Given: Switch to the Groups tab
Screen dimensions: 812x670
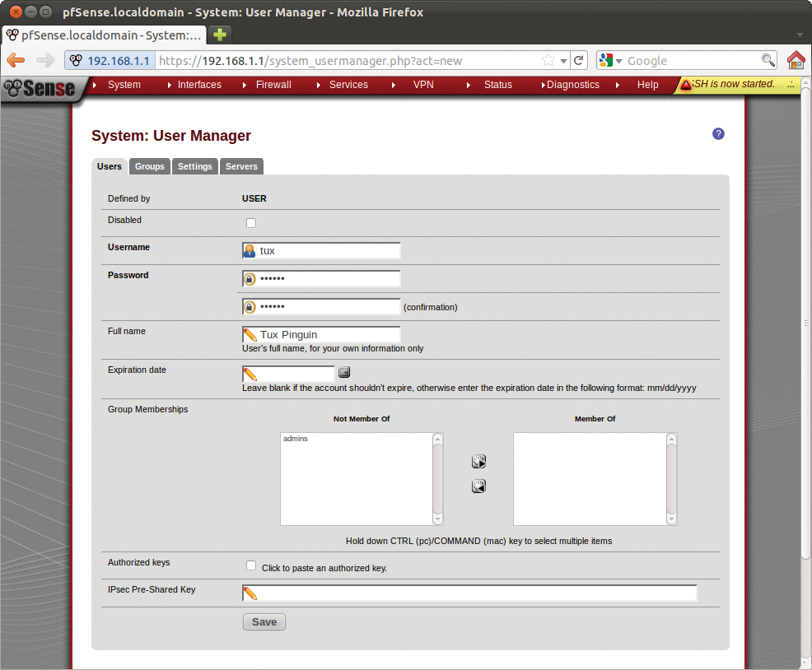Looking at the screenshot, I should (x=149, y=166).
